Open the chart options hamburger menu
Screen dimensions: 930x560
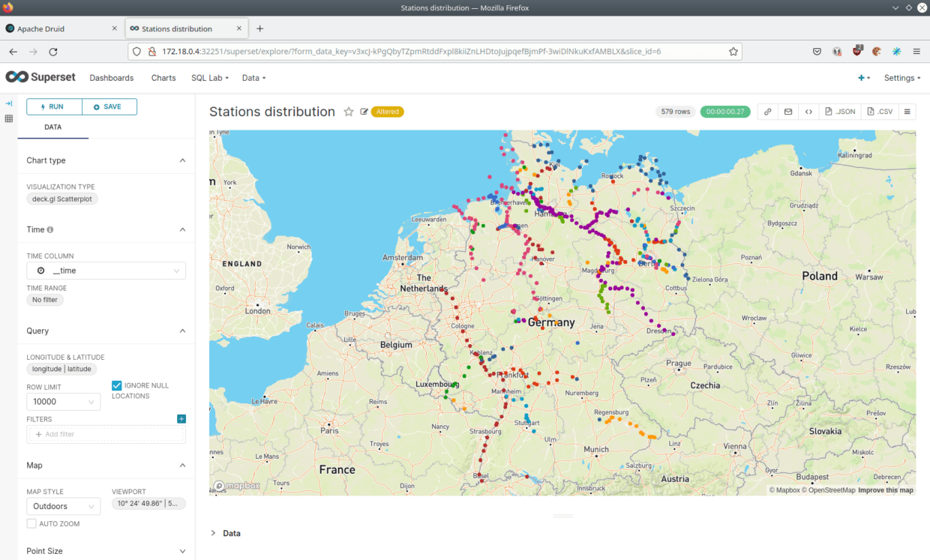pos(907,111)
